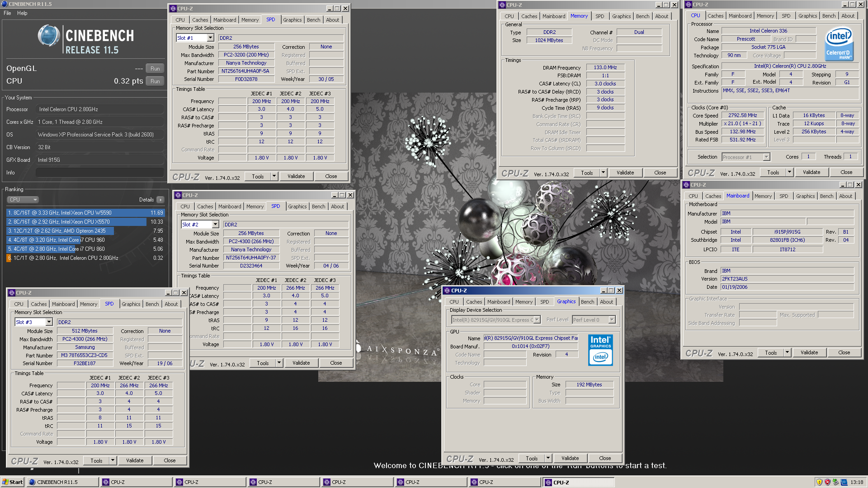Open the Cinebench Ranking CPU dropdown

(23, 200)
